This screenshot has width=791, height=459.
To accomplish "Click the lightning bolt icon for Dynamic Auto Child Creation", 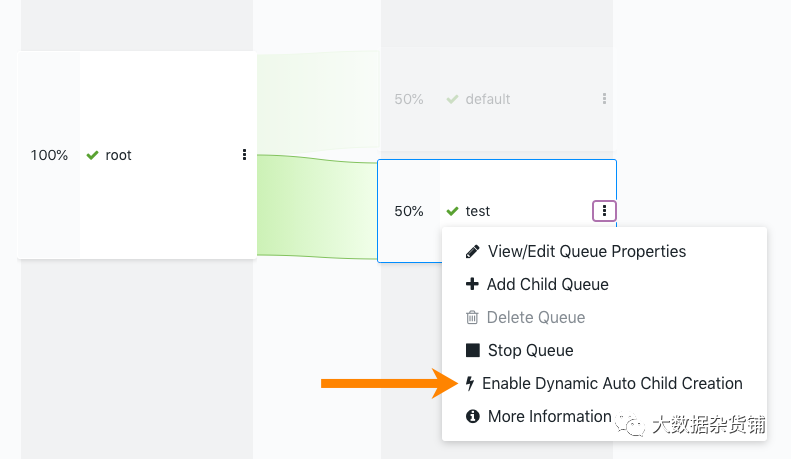I will pos(470,384).
